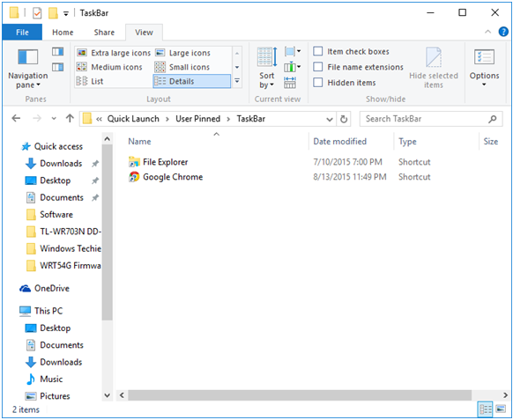Select the Google Chrome shortcut
Viewport: 513px width, 420px height.
166,177
